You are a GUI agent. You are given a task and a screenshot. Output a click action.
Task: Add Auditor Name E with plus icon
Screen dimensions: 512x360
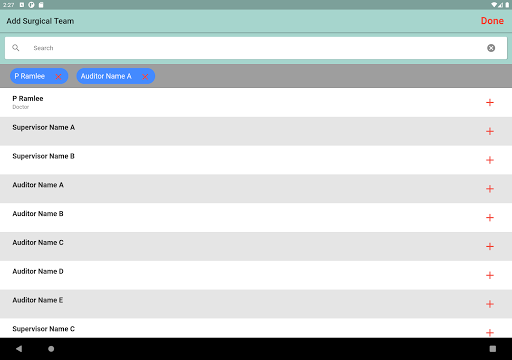[490, 304]
